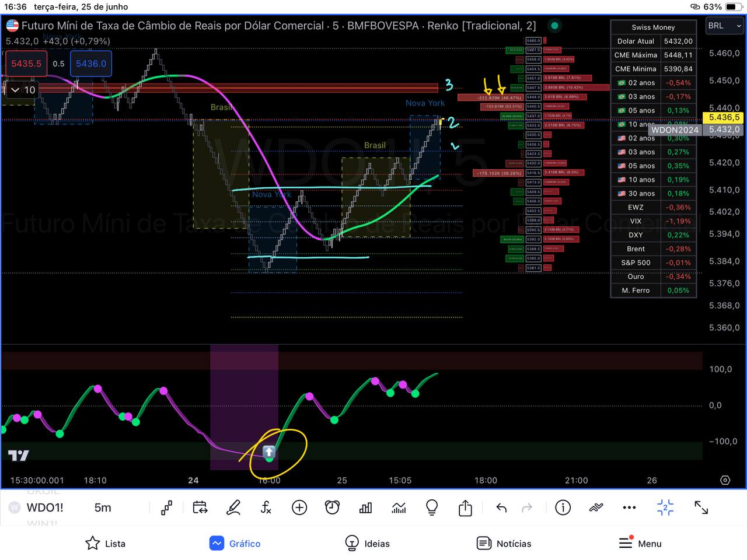
Task: Toggle the green status circle by the title
Action: [554, 26]
